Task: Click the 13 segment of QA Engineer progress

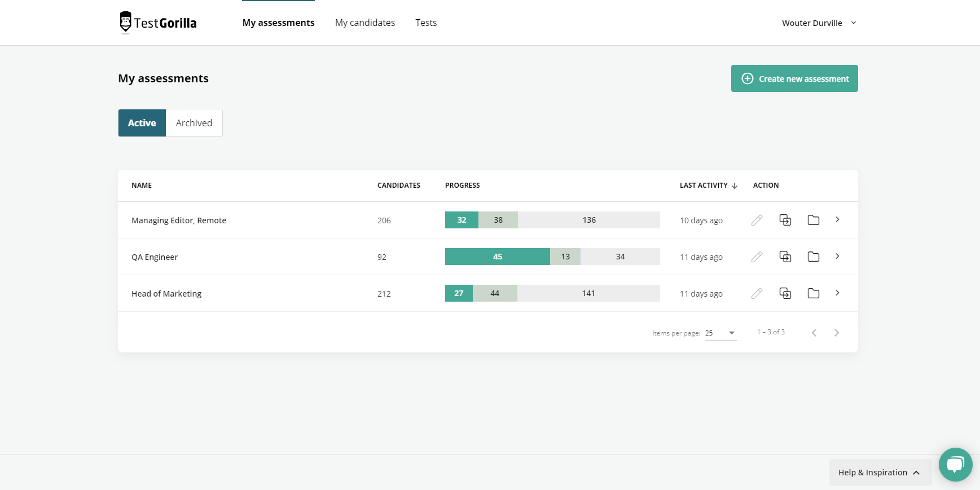Action: [565, 257]
